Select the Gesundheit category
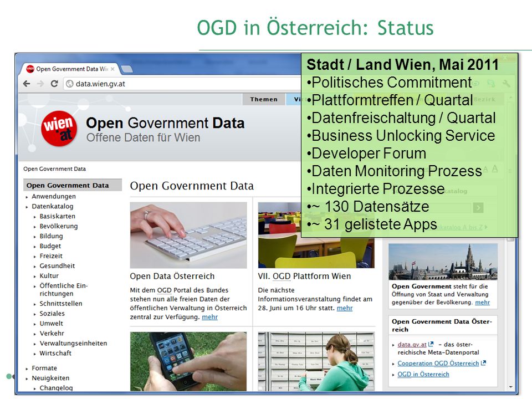Viewport: 532px width, 399px height. tap(57, 266)
